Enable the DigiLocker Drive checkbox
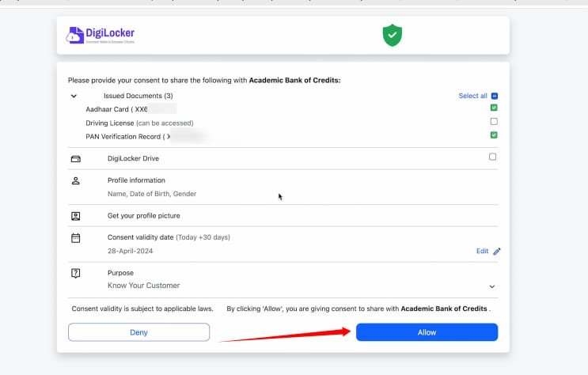Screen dimensions: 588x375 (493, 157)
